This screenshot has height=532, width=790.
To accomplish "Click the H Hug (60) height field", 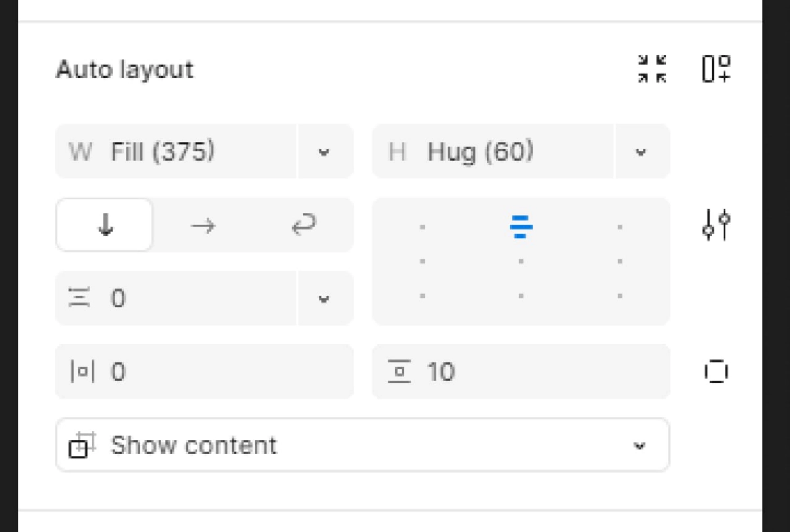I will (x=493, y=151).
